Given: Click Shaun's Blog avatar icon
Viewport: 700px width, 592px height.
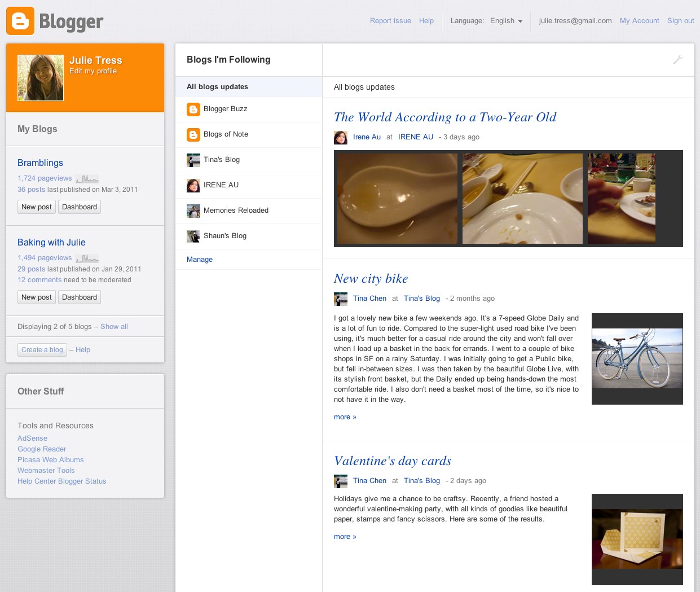Looking at the screenshot, I should (193, 236).
